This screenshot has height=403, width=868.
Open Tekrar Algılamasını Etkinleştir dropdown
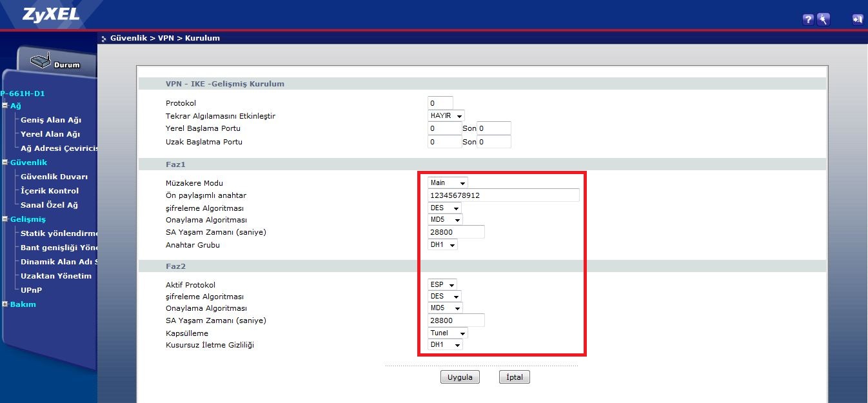(x=446, y=116)
